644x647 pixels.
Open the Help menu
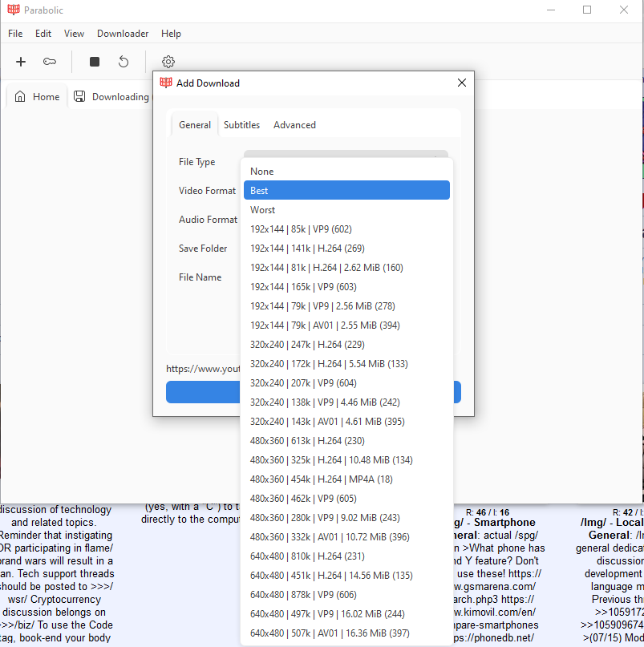[x=171, y=34]
